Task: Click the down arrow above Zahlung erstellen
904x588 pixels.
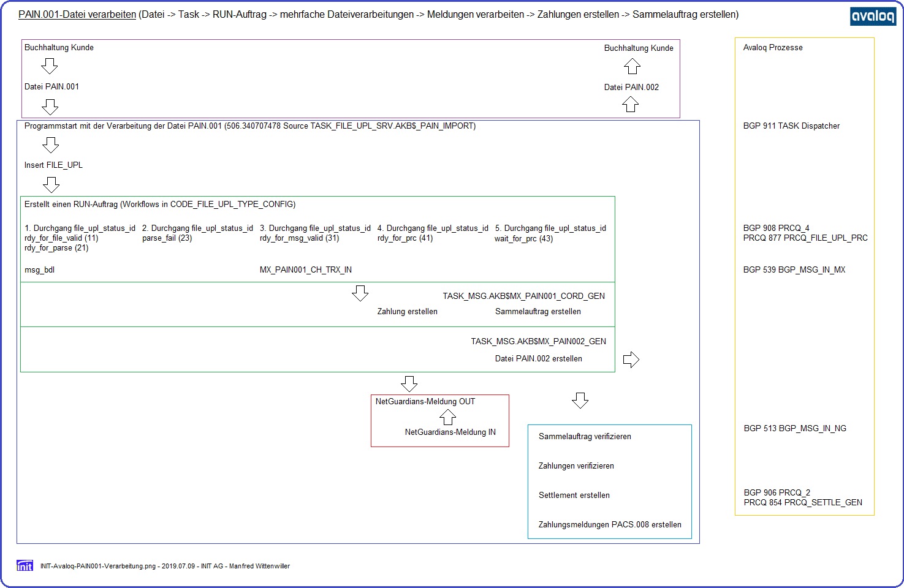Action: coord(360,293)
